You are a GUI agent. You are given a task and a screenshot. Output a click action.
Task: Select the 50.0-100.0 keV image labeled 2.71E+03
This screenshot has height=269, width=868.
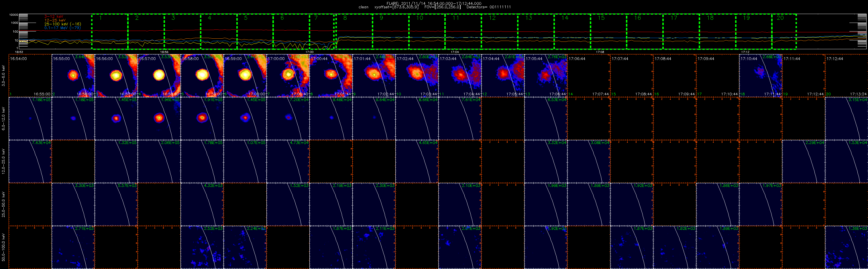click(x=73, y=247)
